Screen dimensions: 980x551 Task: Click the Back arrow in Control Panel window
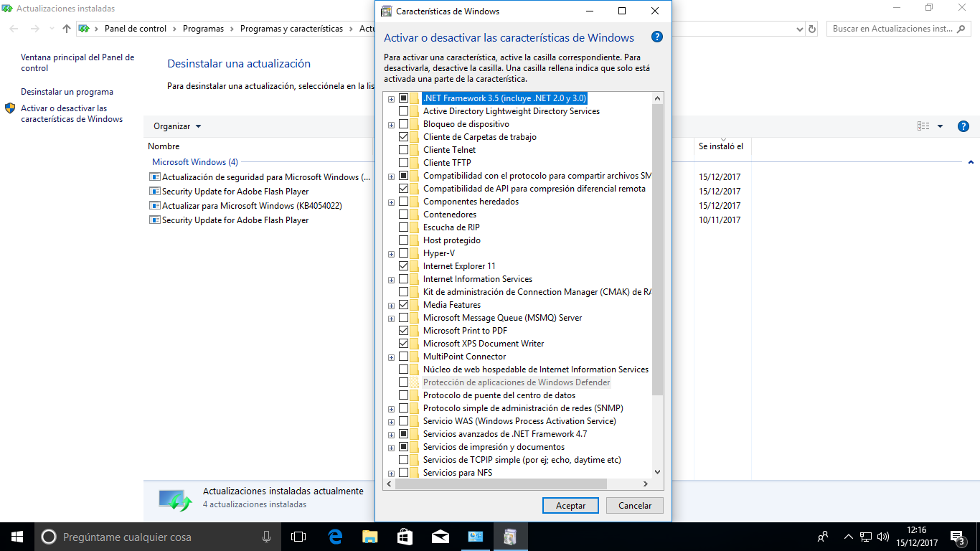pyautogui.click(x=14, y=29)
